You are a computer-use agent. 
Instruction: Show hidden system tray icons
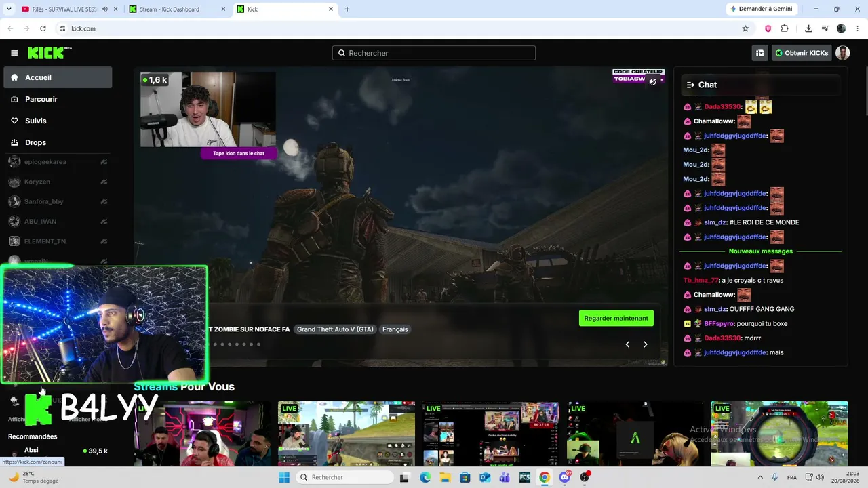point(759,477)
